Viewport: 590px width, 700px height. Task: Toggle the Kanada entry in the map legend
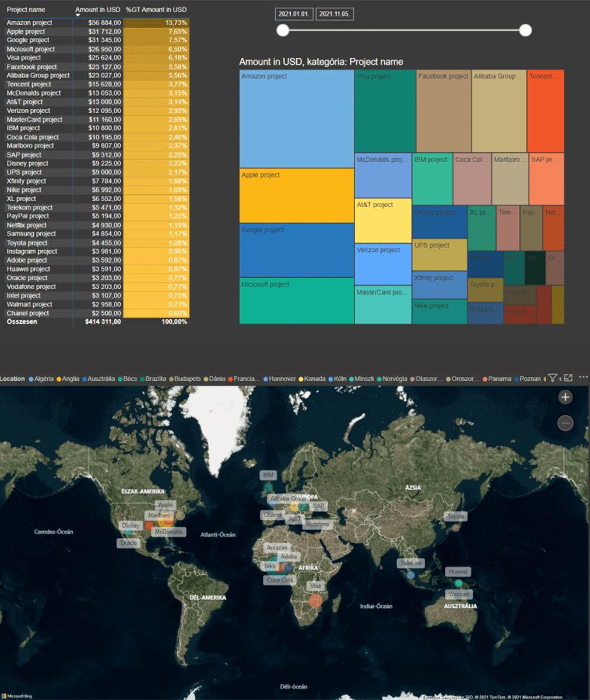pyautogui.click(x=314, y=378)
